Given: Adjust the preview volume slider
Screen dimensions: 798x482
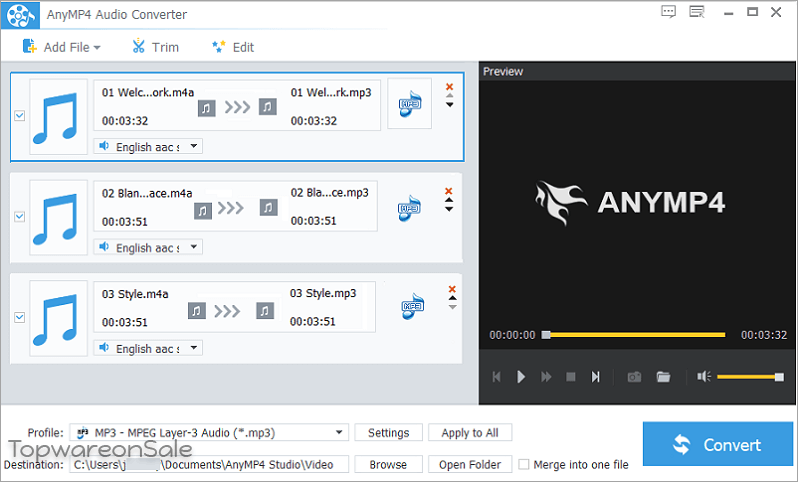Looking at the screenshot, I should point(750,377).
